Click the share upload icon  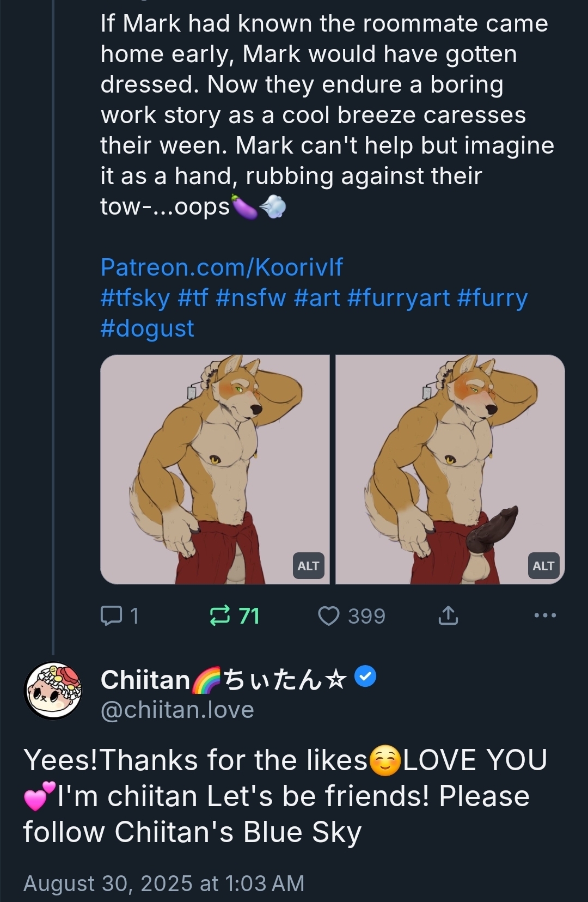tap(448, 615)
